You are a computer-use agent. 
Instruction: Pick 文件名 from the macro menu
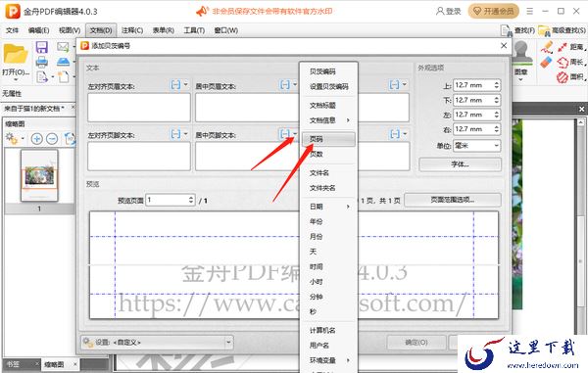[328, 172]
